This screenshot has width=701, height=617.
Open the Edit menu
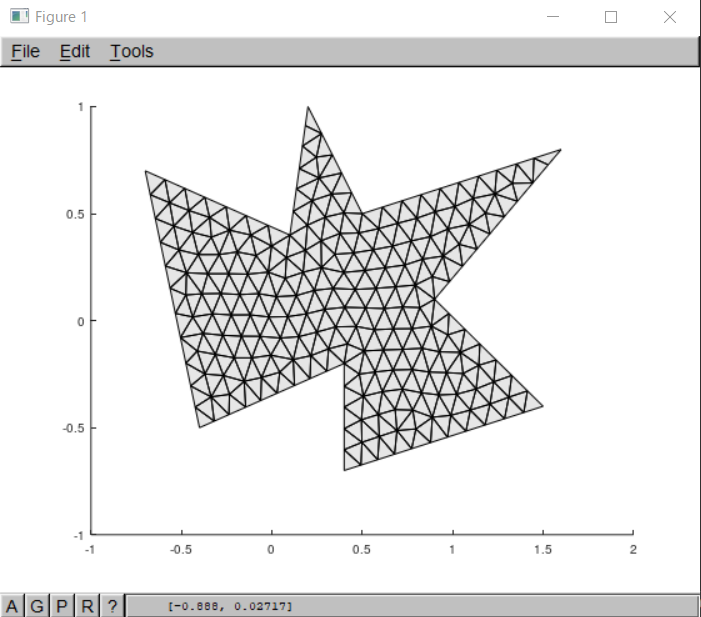click(x=75, y=51)
